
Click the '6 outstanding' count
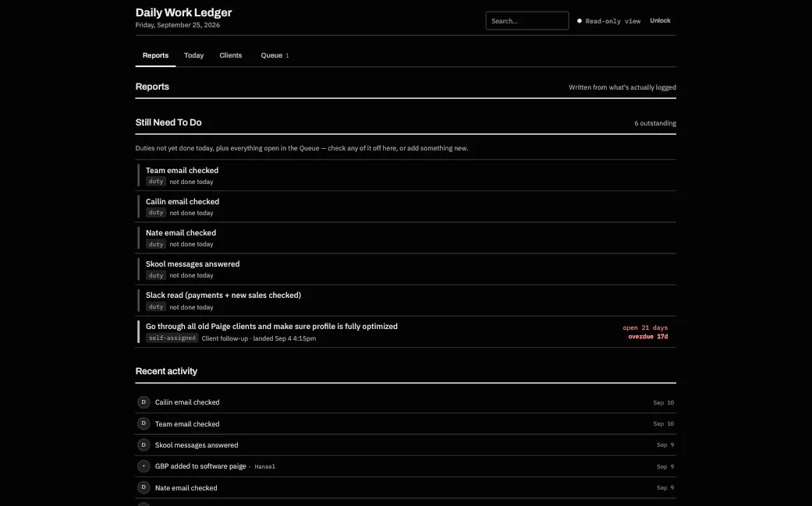pyautogui.click(x=655, y=123)
